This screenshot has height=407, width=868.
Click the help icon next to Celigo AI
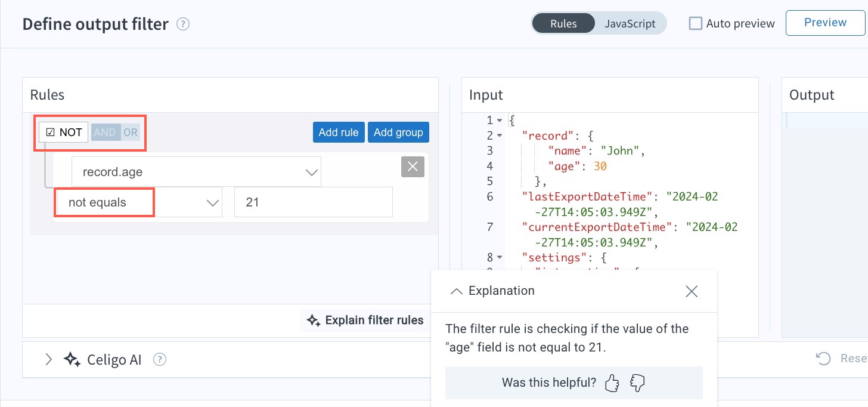point(160,359)
